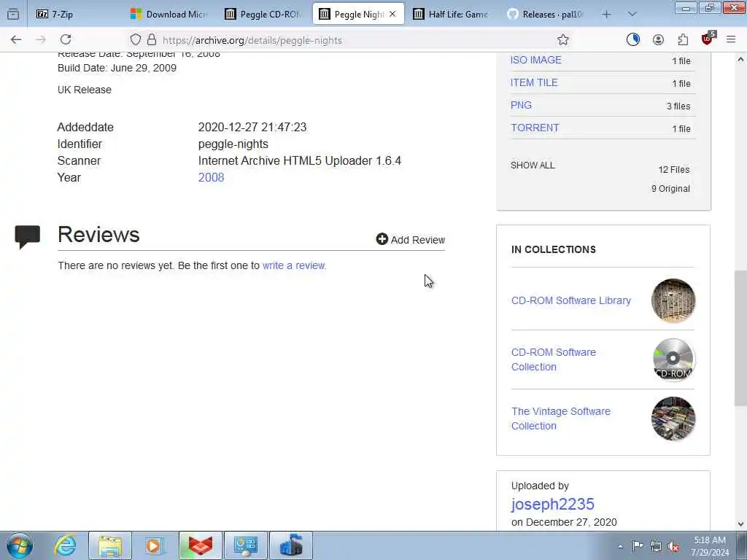The height and width of the screenshot is (560, 747).
Task: Click the network tray icon
Action: pos(656,547)
